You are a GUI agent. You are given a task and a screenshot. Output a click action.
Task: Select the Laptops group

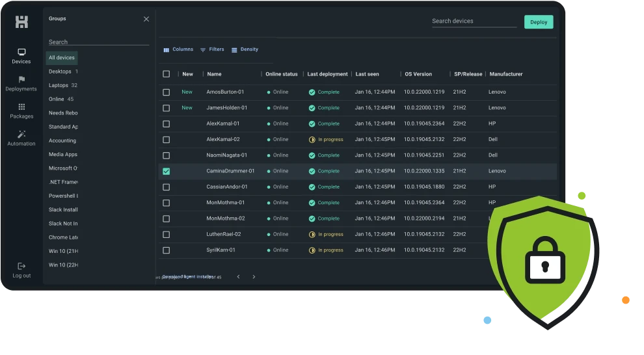pyautogui.click(x=63, y=85)
